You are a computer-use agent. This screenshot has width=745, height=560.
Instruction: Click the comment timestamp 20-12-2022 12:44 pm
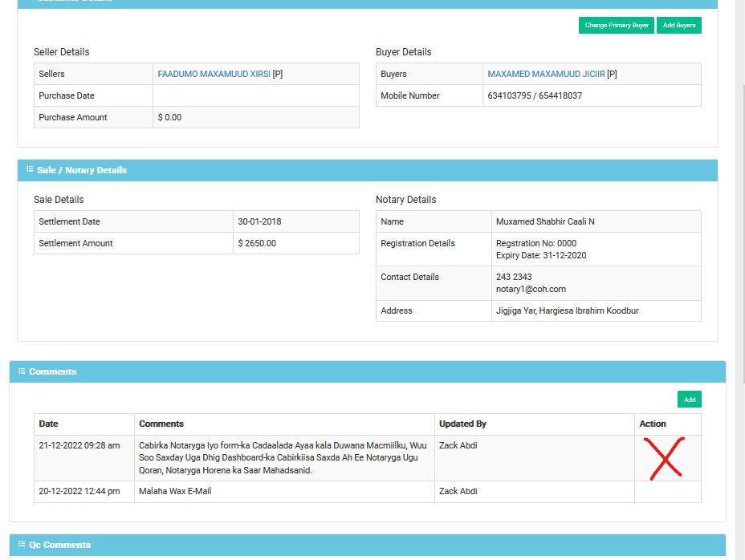(x=79, y=491)
